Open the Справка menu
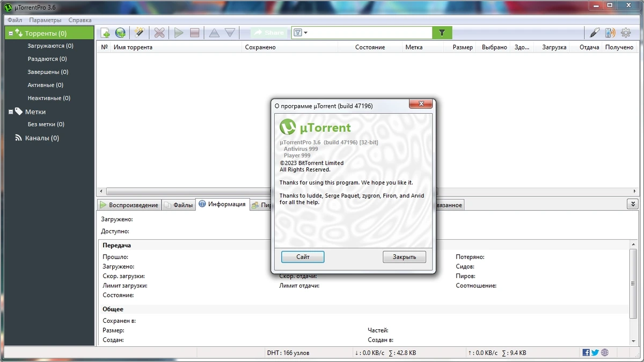Image resolution: width=644 pixels, height=362 pixels. pos(80,20)
